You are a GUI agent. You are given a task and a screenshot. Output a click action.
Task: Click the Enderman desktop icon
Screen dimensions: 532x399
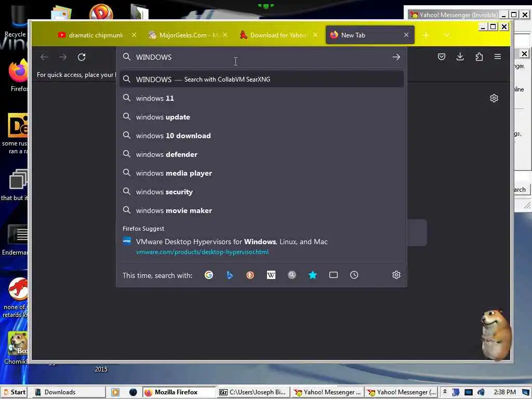point(16,239)
